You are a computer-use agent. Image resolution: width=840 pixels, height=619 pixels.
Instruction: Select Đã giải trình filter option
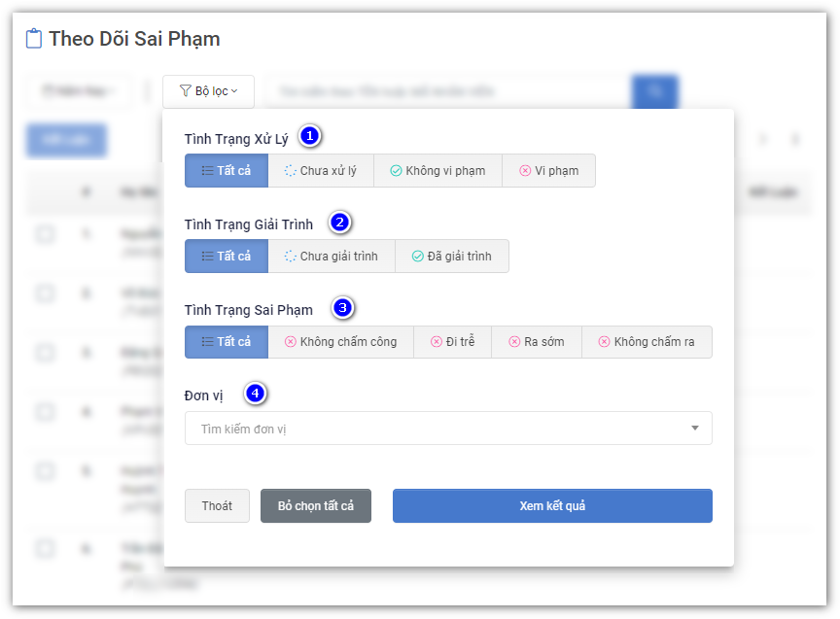pyautogui.click(x=451, y=257)
